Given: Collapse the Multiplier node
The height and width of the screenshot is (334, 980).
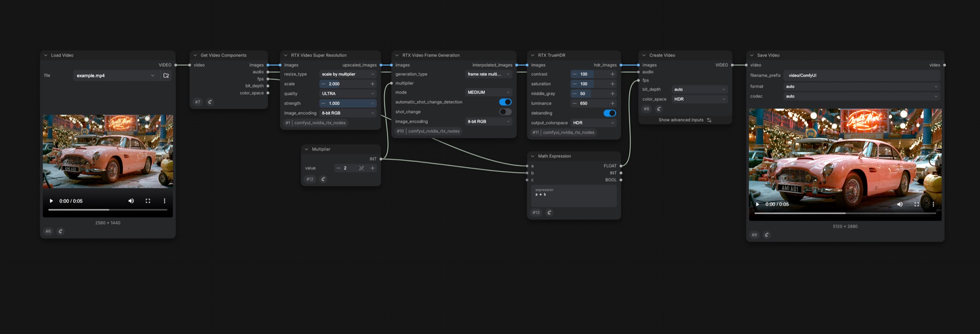Looking at the screenshot, I should point(307,149).
